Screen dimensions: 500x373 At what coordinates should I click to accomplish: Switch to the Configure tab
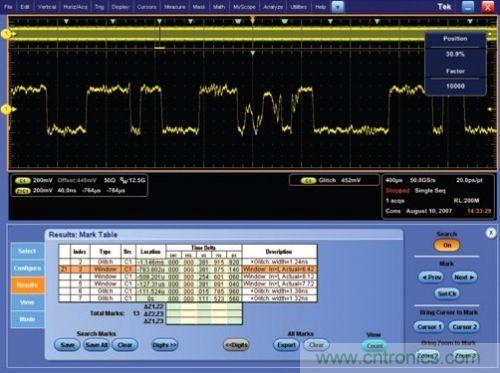tap(28, 268)
